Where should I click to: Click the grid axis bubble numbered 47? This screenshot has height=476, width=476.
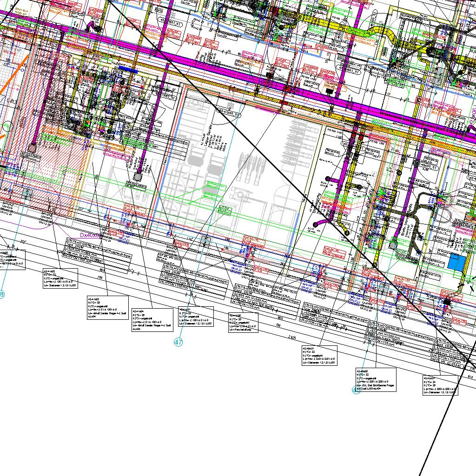pyautogui.click(x=178, y=342)
